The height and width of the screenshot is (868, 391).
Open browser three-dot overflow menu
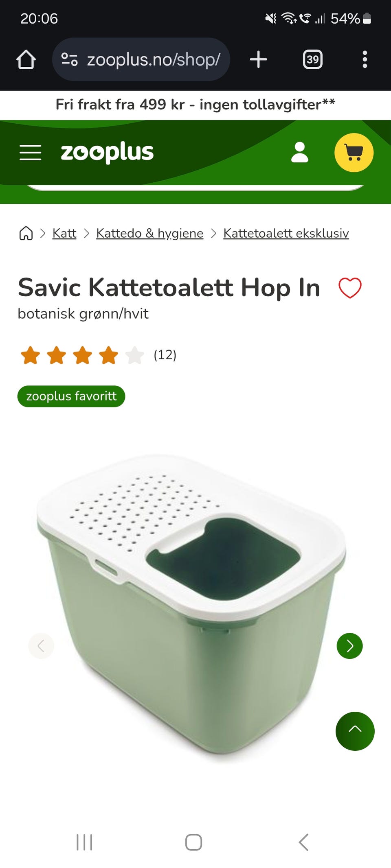tap(365, 59)
